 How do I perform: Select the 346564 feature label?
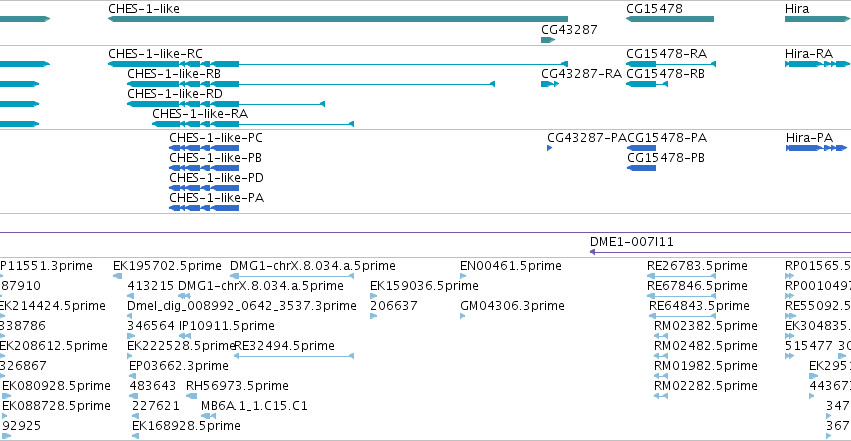150,326
